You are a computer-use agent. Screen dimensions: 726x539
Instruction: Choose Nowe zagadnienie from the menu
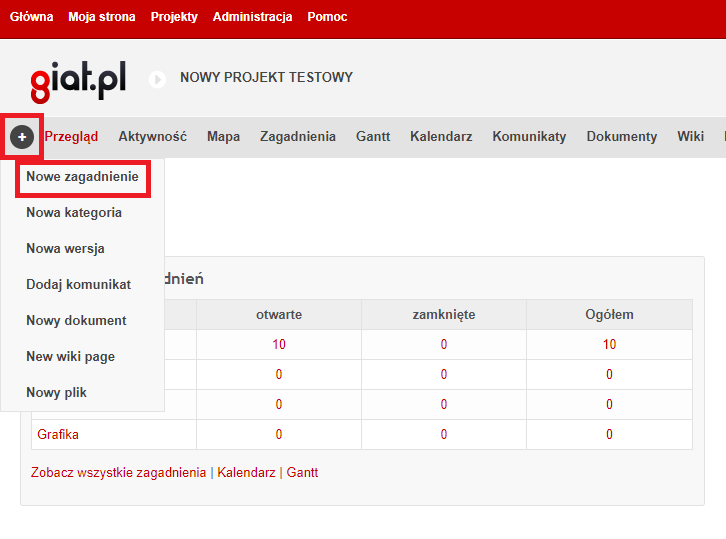(82, 176)
